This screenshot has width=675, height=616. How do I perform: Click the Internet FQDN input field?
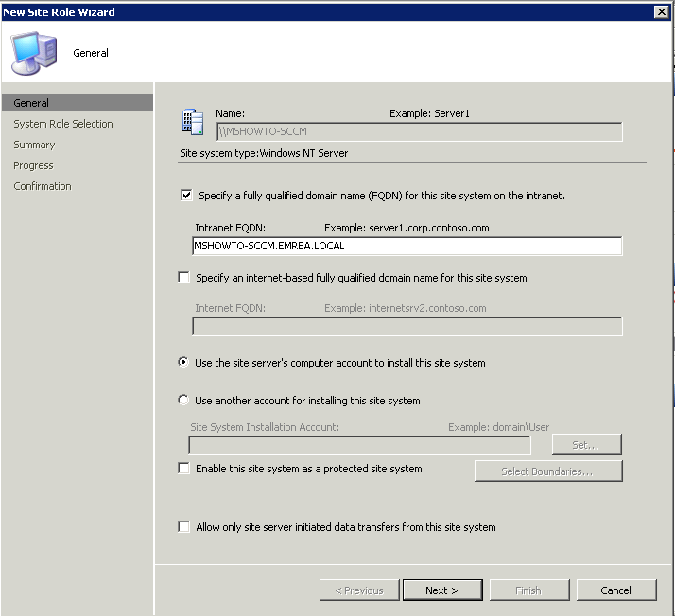coord(407,327)
